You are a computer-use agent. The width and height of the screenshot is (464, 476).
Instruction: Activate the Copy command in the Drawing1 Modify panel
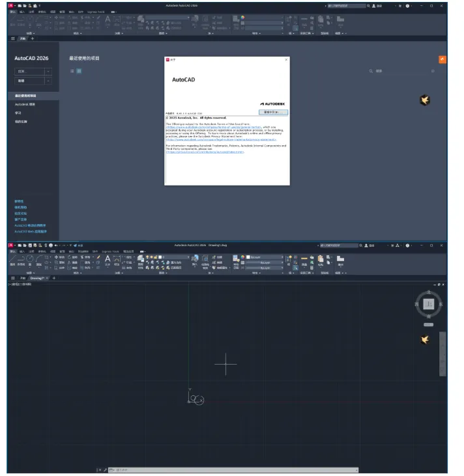click(x=59, y=262)
